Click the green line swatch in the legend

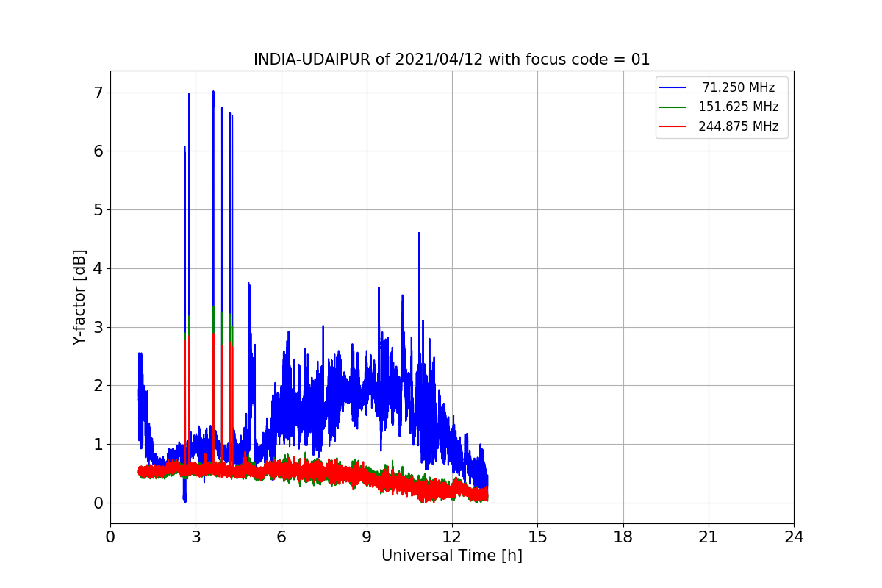pyautogui.click(x=673, y=107)
